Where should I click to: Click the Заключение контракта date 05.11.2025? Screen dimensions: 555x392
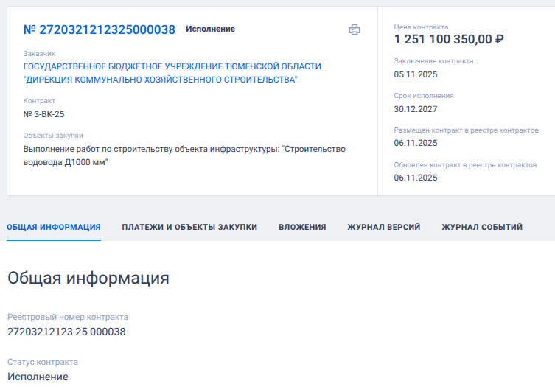click(x=416, y=74)
